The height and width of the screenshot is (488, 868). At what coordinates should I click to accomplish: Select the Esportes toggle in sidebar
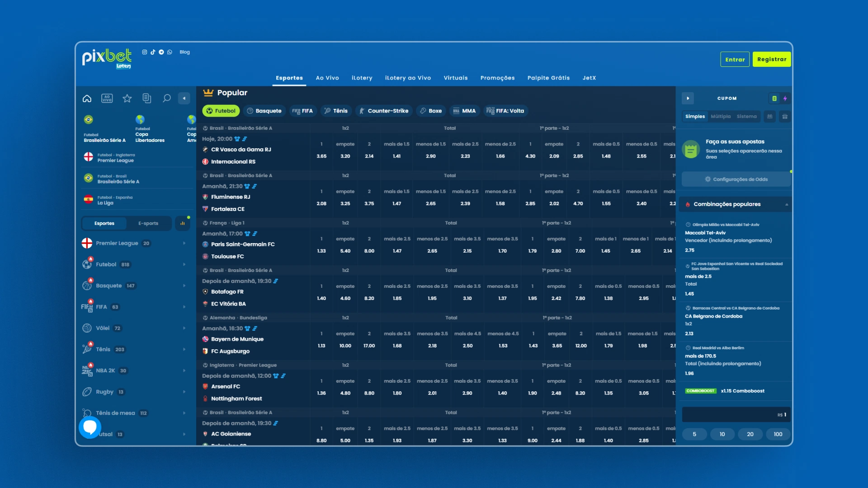[104, 223]
